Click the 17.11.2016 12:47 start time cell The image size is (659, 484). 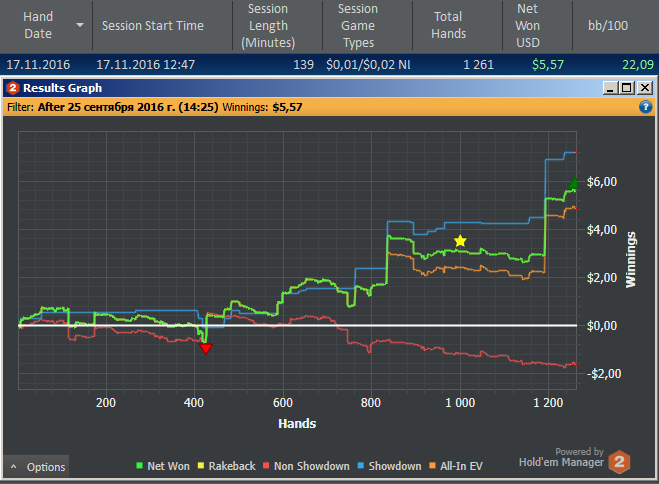pyautogui.click(x=145, y=65)
